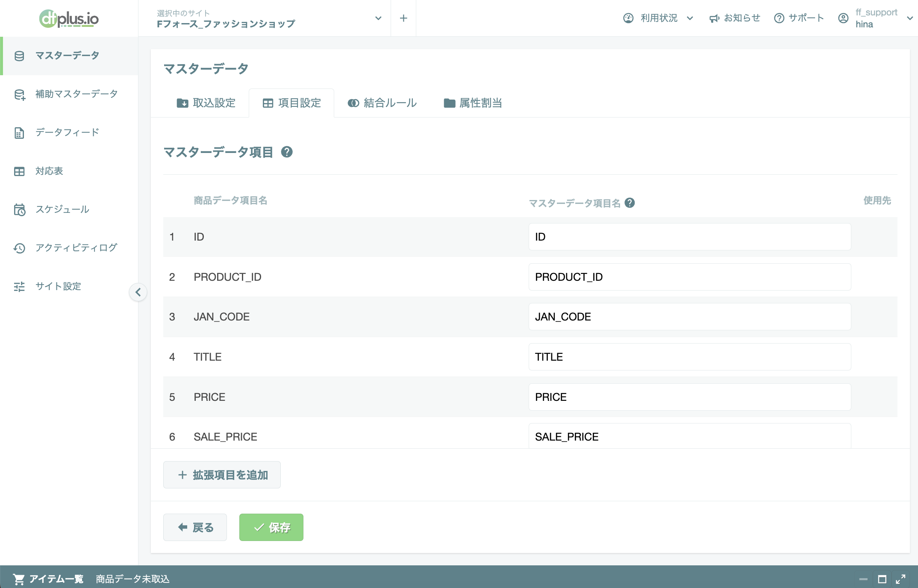Click 補助マスターデータ sidebar icon
Viewport: 918px width, 588px height.
tap(20, 94)
